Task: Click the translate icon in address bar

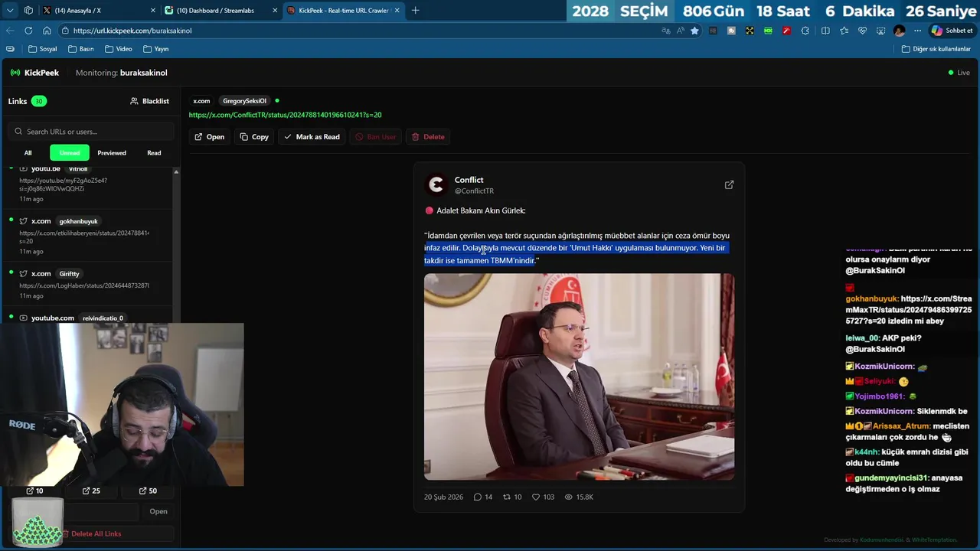Action: [665, 31]
